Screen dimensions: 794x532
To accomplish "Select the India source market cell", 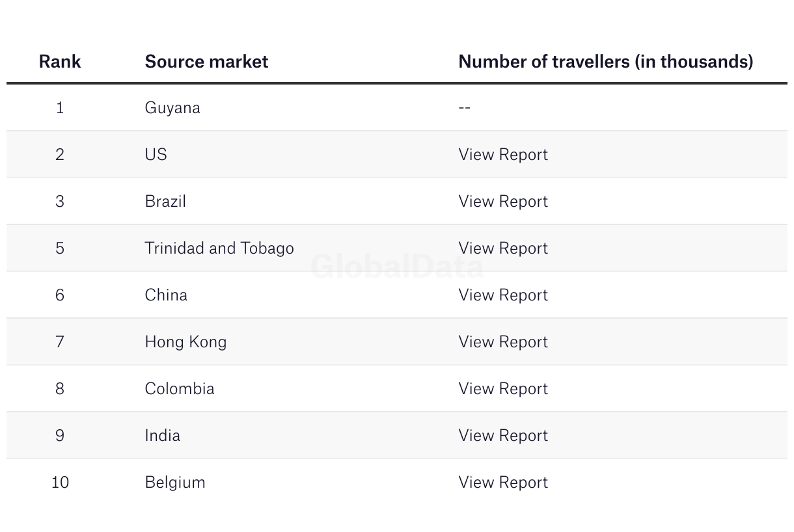I will (163, 435).
